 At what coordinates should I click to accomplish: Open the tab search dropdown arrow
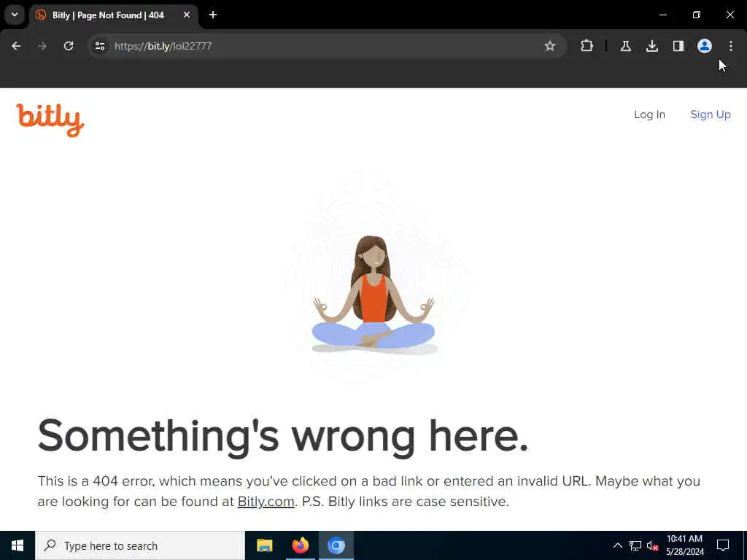(x=15, y=15)
